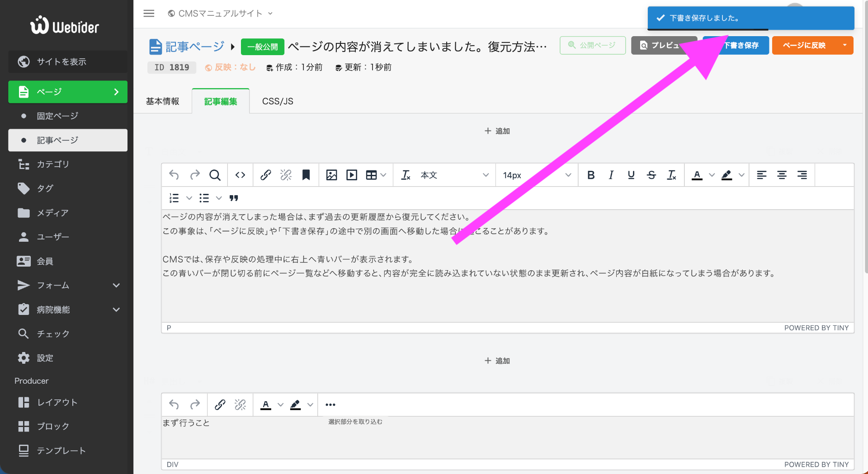Open the 本文 block format dropdown
Viewport: 868px width, 474px height.
pyautogui.click(x=454, y=175)
